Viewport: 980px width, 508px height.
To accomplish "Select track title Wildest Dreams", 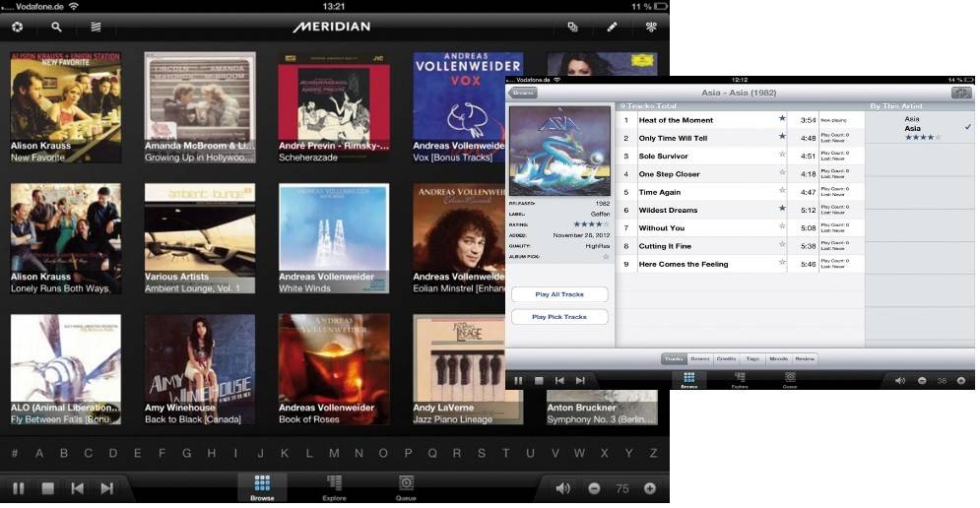I will click(x=668, y=210).
